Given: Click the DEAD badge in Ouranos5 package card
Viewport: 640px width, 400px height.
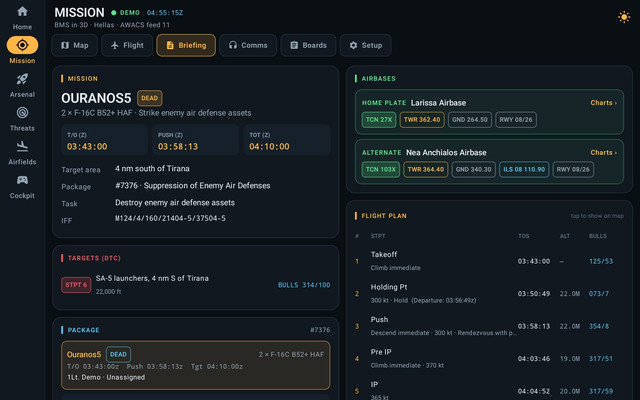Looking at the screenshot, I should [118, 354].
